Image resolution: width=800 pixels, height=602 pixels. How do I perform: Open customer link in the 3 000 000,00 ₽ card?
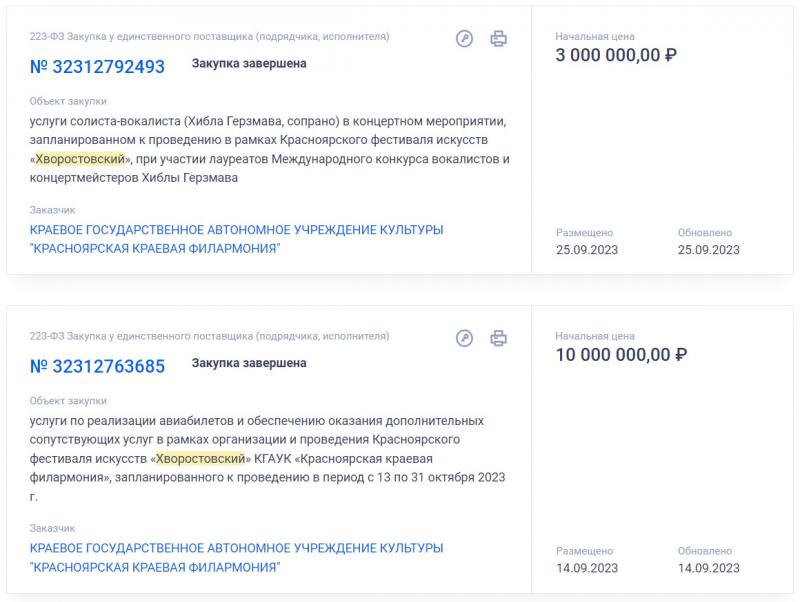(x=236, y=239)
